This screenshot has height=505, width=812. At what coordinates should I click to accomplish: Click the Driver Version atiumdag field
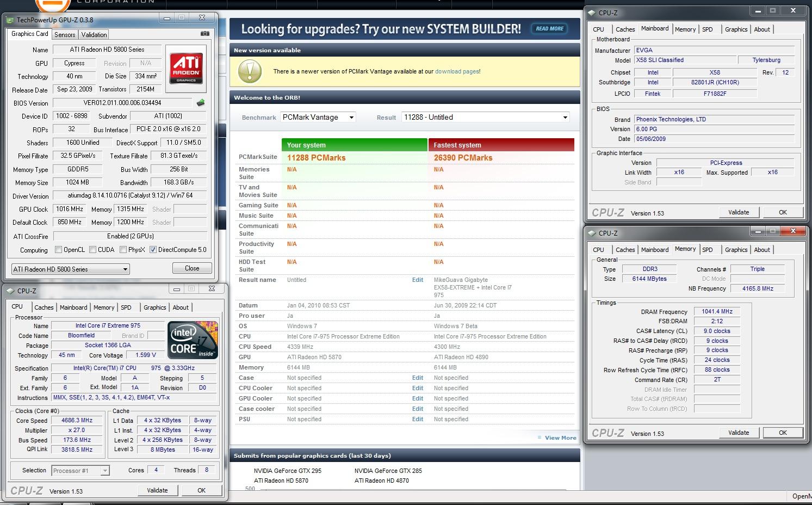pos(130,195)
